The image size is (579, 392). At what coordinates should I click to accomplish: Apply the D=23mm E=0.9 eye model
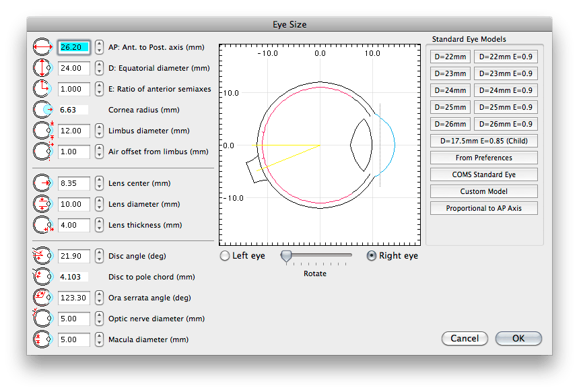point(506,73)
